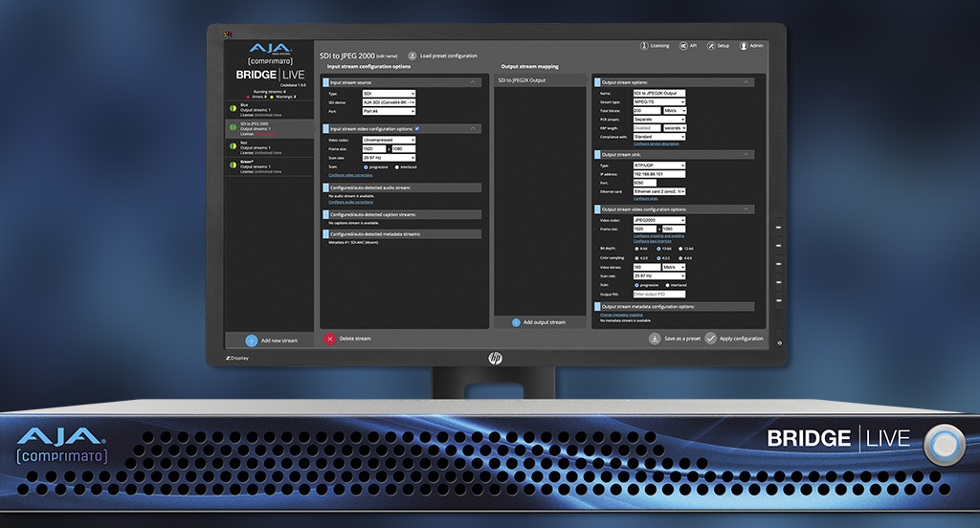Click the Output PID input field
The width and height of the screenshot is (980, 528).
pos(659,295)
